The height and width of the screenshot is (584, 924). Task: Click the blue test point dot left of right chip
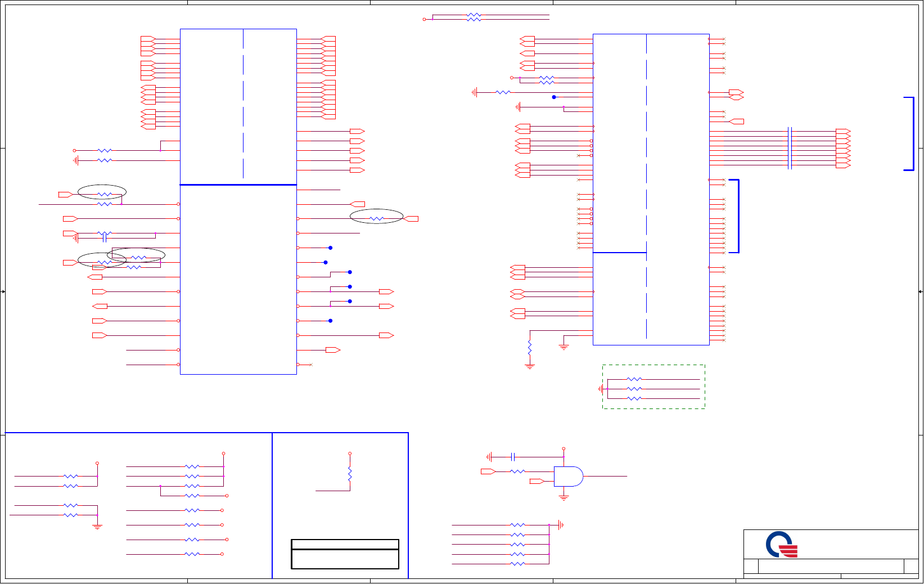coord(554,97)
